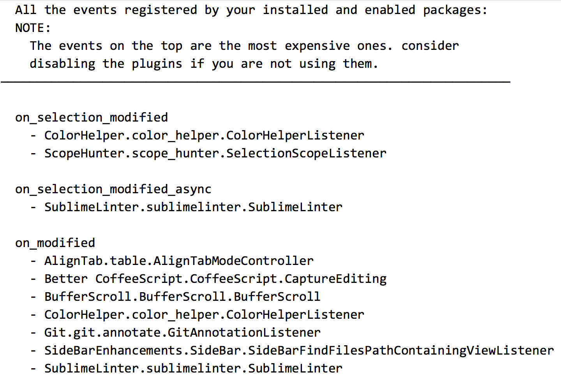Click the last SublimeLinter.sublimelinter.SublimeLinter line
The width and height of the screenshot is (561, 392).
193,368
